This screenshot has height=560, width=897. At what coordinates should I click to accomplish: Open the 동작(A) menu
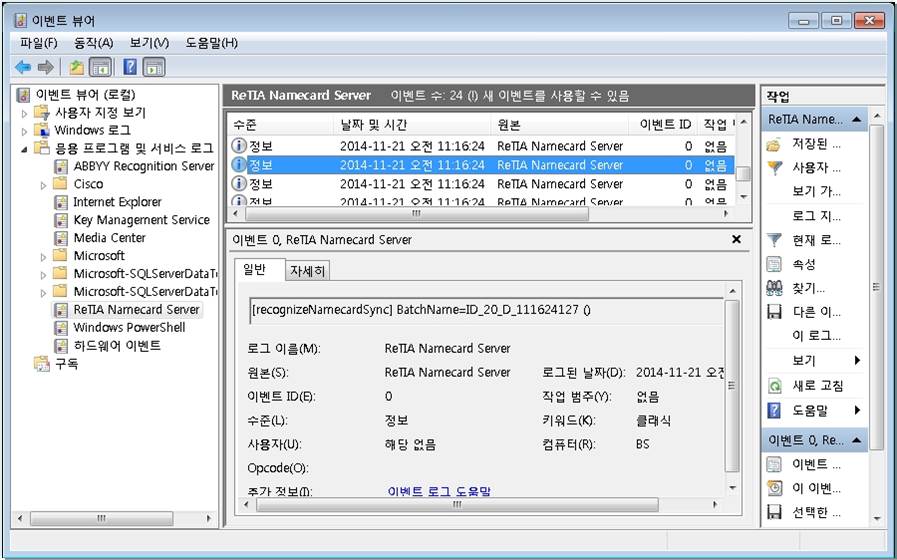pyautogui.click(x=93, y=43)
